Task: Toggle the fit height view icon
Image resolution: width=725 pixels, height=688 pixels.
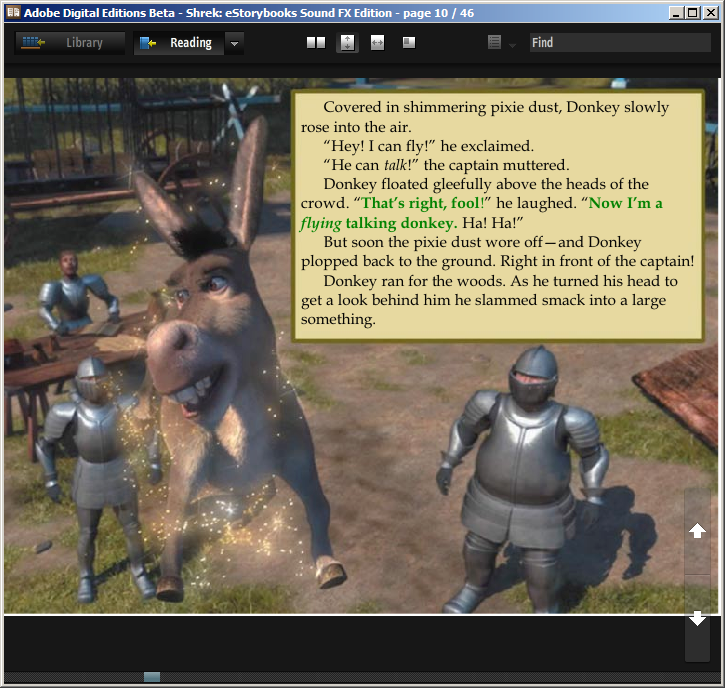Action: coord(347,43)
